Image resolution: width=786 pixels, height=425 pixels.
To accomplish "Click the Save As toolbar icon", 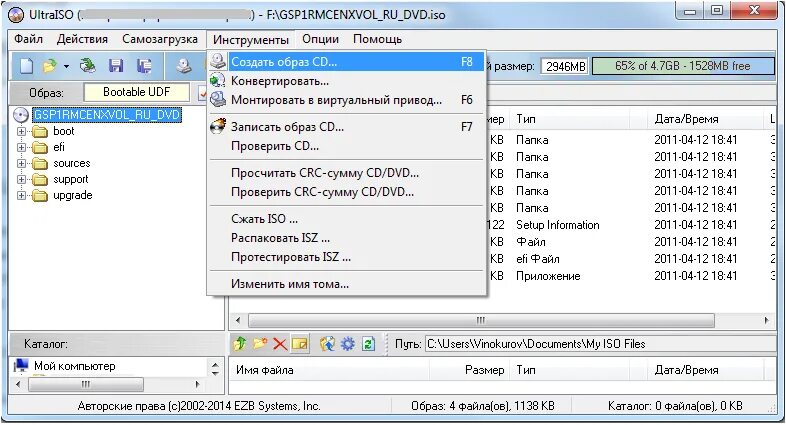I will [x=144, y=66].
